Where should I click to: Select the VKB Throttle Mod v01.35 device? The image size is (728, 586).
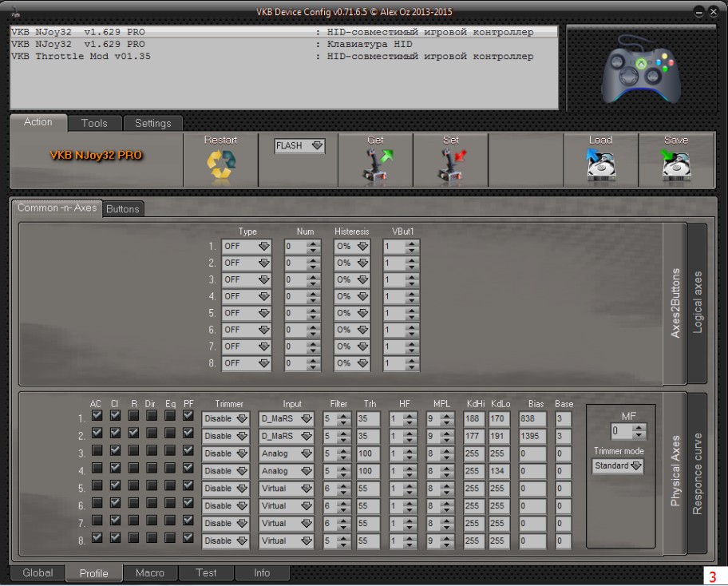[x=283, y=56]
